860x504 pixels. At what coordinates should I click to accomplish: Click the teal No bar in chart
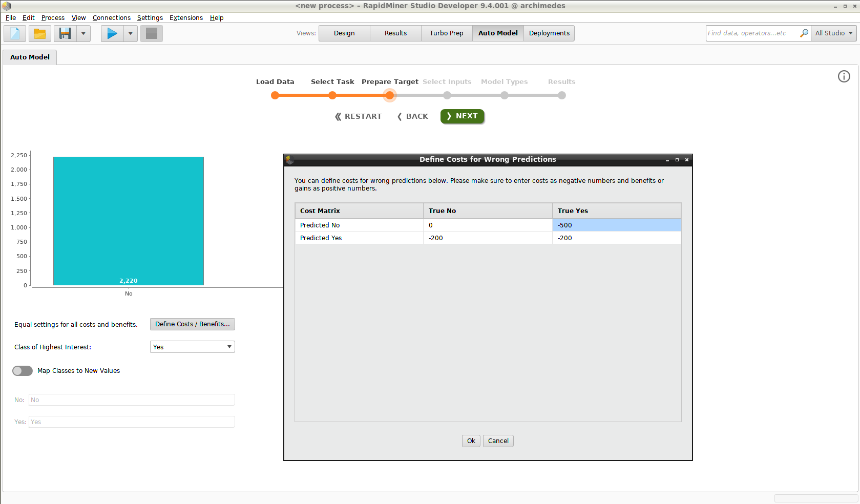[129, 221]
